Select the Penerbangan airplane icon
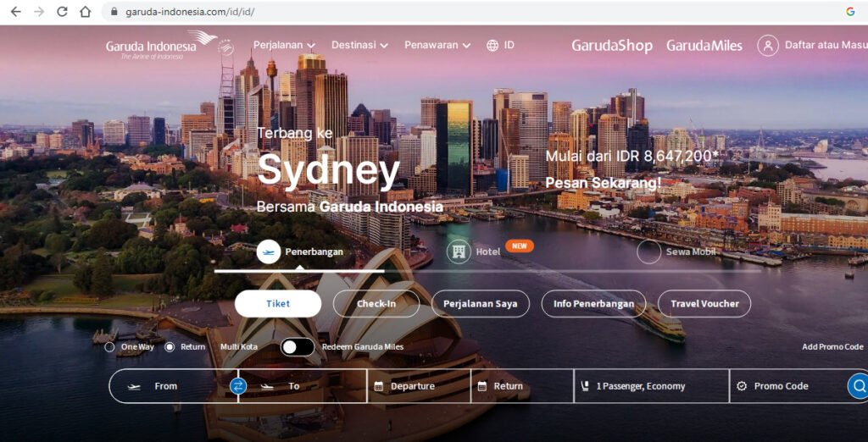Screen dimensions: 868x442 (269, 252)
